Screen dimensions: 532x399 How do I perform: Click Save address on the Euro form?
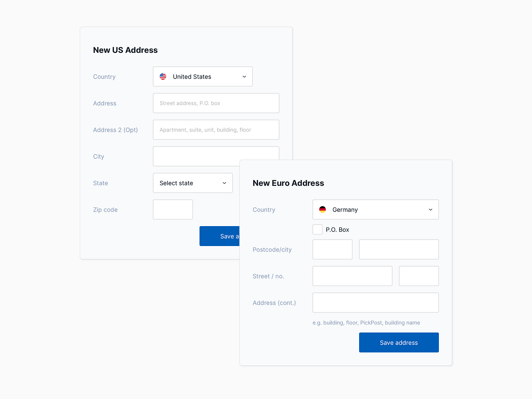click(399, 342)
